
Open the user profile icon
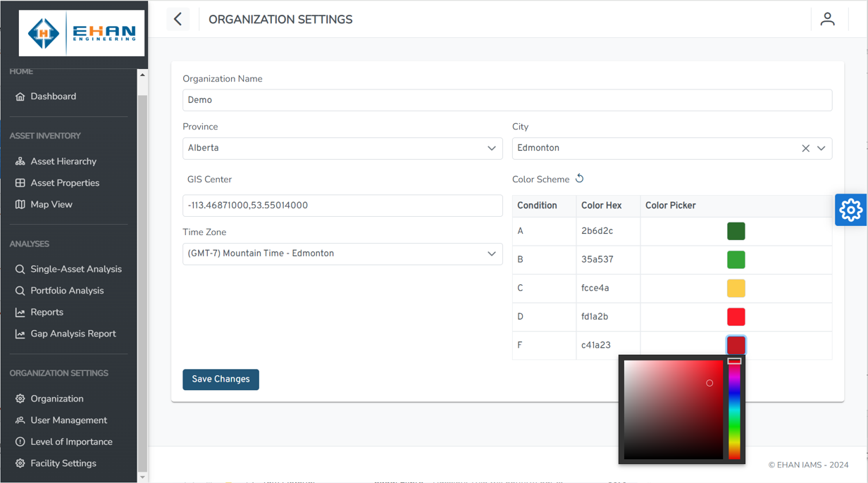point(827,20)
